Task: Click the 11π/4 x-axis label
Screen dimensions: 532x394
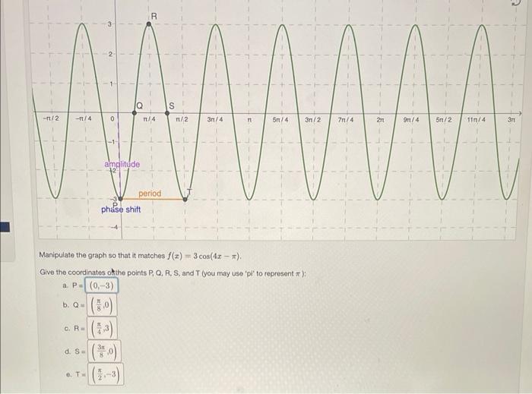Action: [476, 120]
